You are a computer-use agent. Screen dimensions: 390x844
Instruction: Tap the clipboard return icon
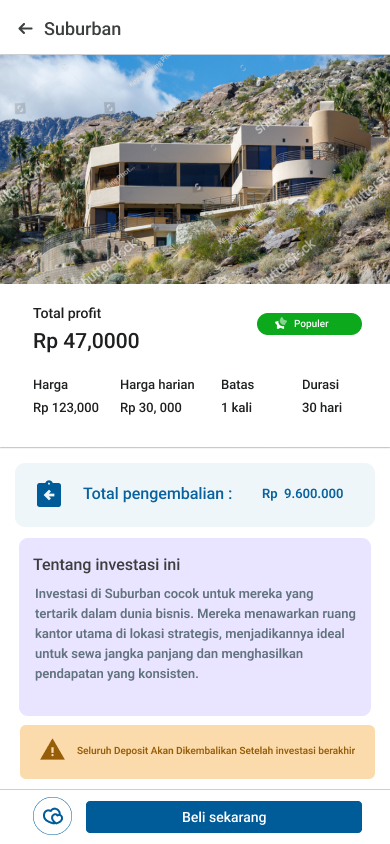tap(49, 494)
